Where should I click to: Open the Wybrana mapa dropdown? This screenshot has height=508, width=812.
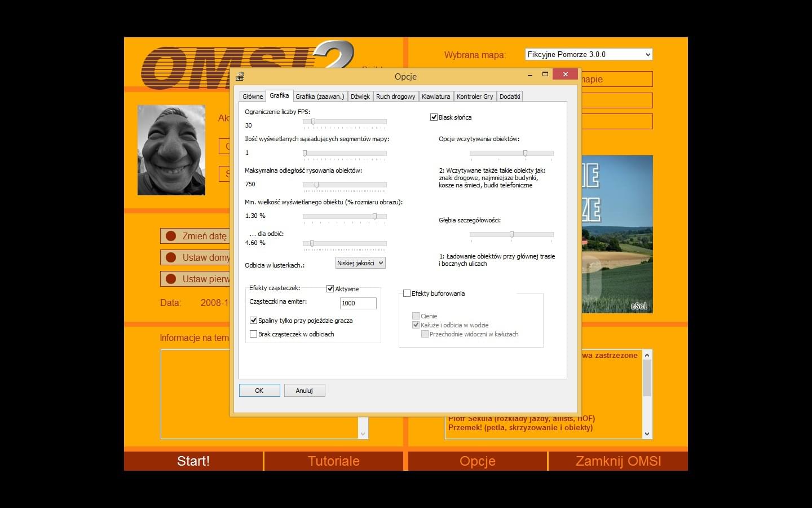pyautogui.click(x=589, y=55)
